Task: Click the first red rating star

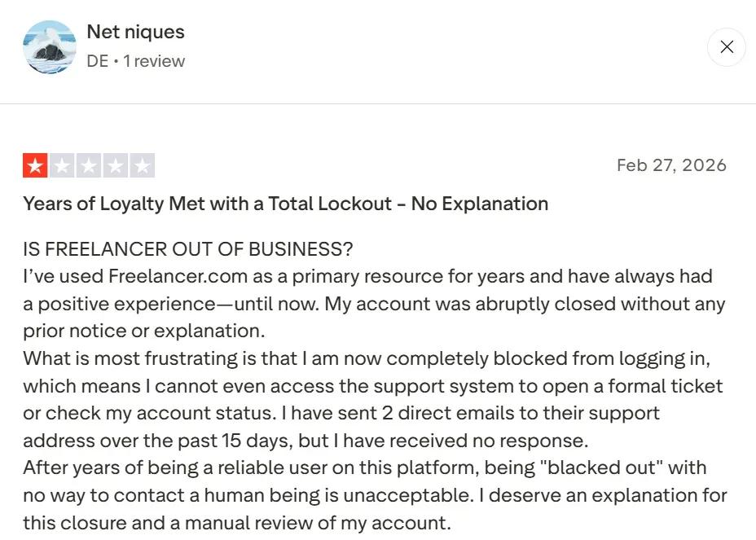Action: point(35,166)
